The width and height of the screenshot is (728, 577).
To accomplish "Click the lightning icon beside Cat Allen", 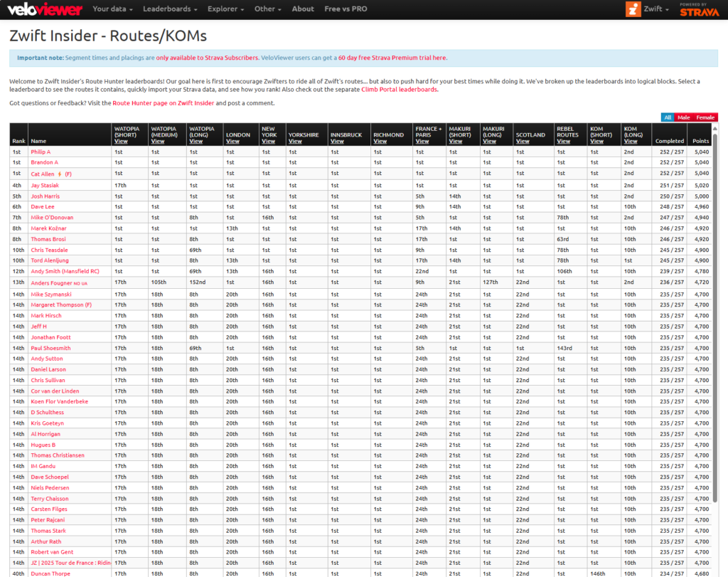I will click(x=60, y=174).
